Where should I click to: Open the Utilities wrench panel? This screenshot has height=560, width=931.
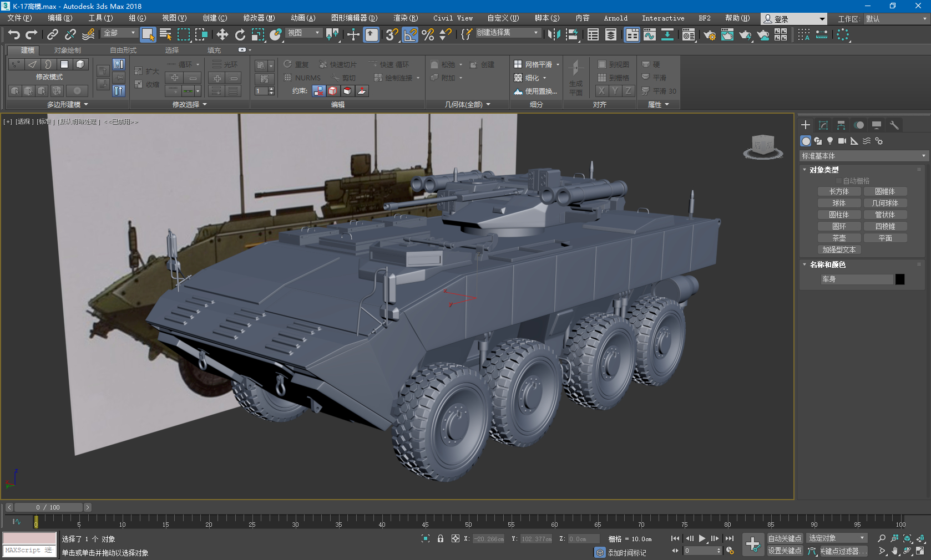(x=894, y=125)
